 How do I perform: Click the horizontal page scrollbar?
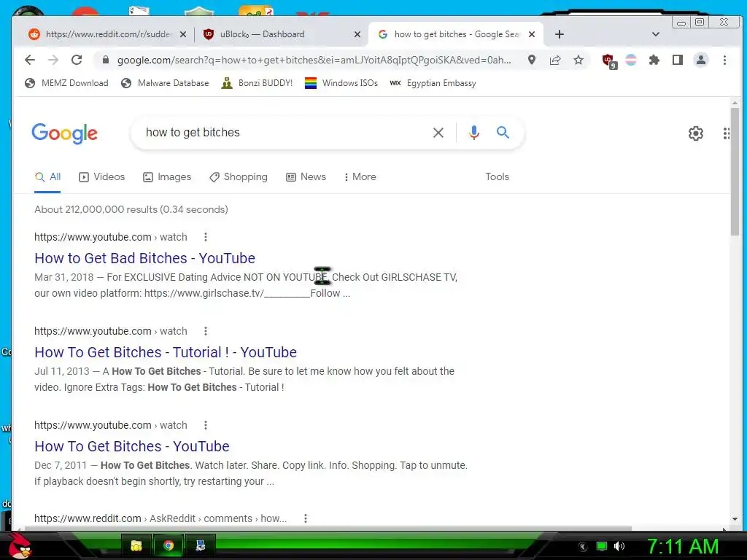328,528
